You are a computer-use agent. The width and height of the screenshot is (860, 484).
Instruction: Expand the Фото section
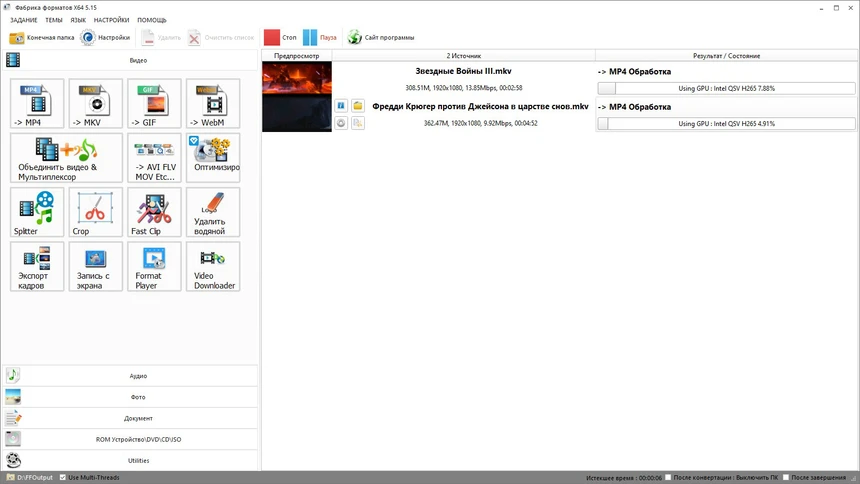coord(130,397)
